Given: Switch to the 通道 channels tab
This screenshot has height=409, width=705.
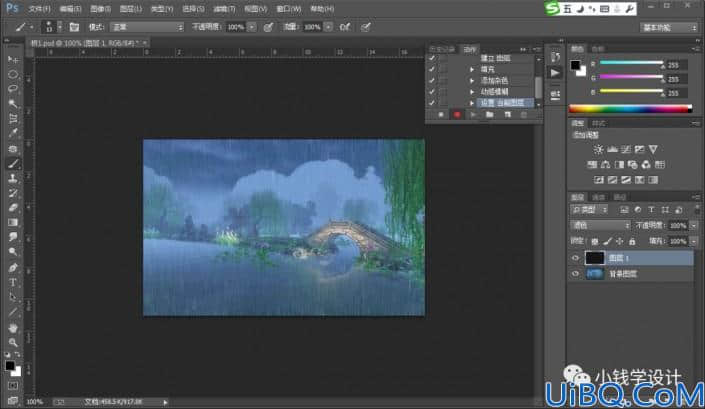Looking at the screenshot, I should click(598, 197).
